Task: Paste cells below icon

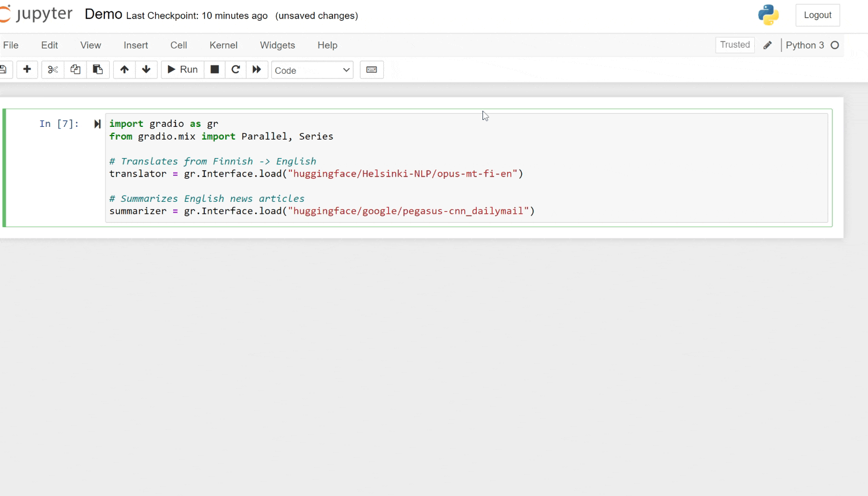Action: 98,70
